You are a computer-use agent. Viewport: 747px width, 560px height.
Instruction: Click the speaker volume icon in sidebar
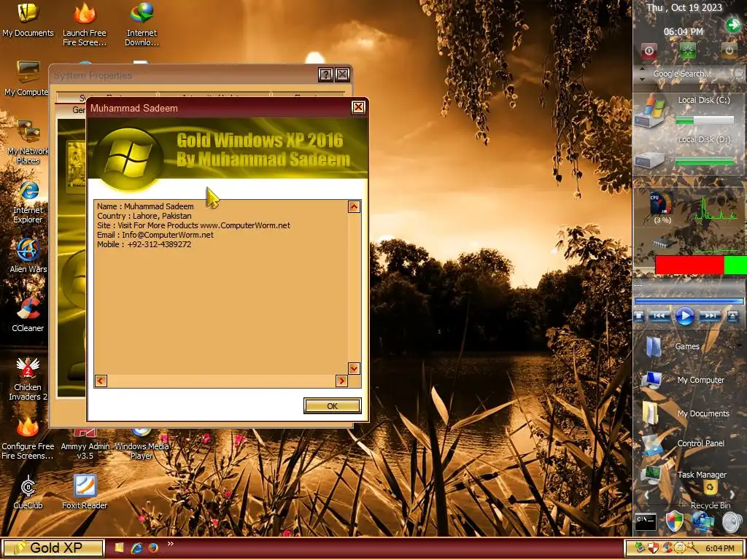732,522
